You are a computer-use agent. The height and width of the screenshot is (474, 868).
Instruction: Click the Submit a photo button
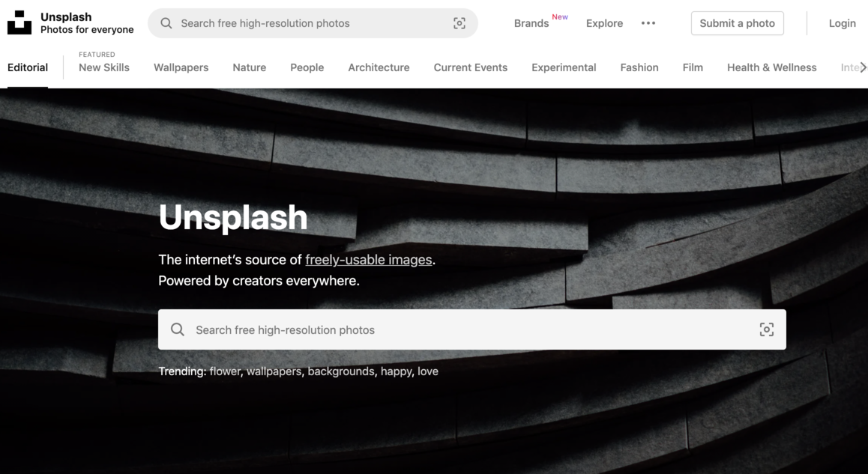[x=737, y=23]
